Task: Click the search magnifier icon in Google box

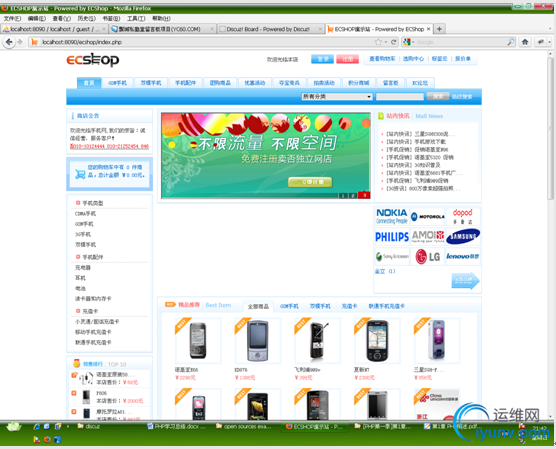Action: click(x=511, y=42)
